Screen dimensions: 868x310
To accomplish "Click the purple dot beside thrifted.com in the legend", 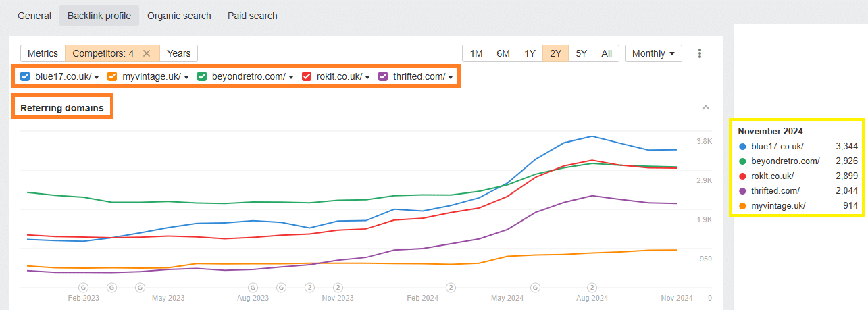I will [742, 190].
